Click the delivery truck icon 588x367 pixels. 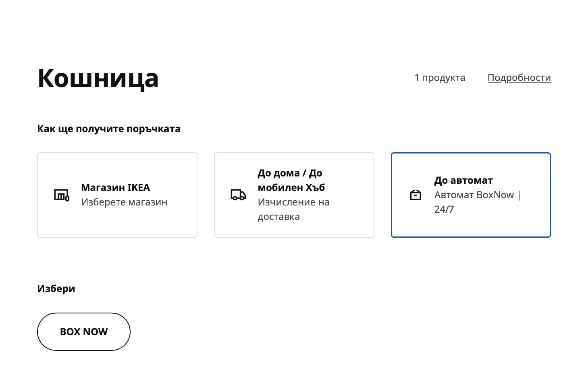pyautogui.click(x=238, y=195)
